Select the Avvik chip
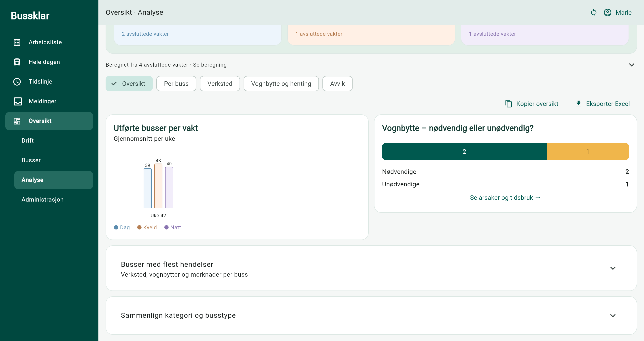Image resolution: width=644 pixels, height=341 pixels. click(x=338, y=84)
